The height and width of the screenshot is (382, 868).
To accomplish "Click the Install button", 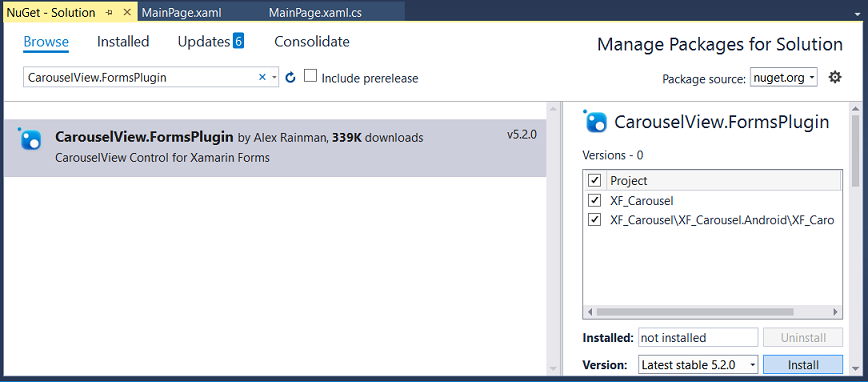I will 803,365.
